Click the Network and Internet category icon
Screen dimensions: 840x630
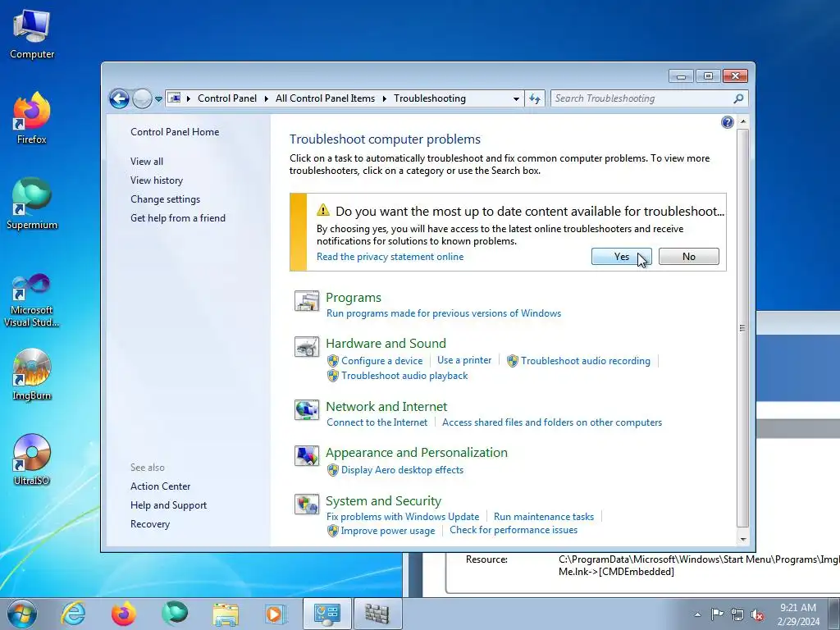tap(307, 410)
